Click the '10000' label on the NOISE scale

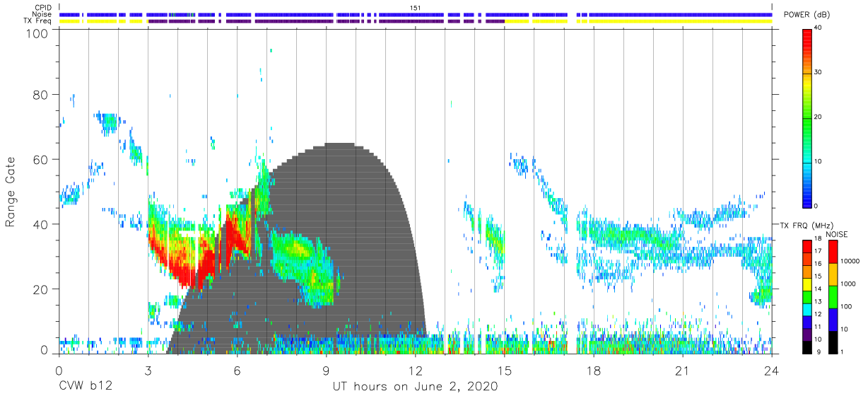click(x=851, y=260)
